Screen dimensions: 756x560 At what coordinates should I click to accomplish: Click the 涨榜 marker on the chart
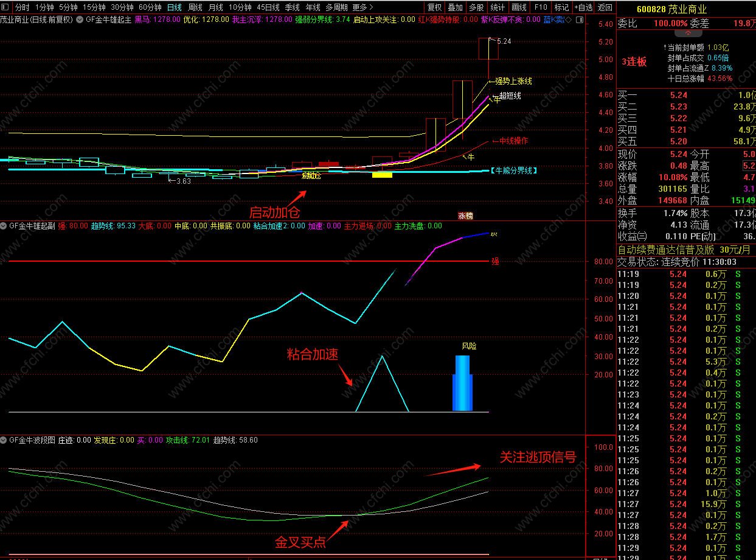(465, 215)
